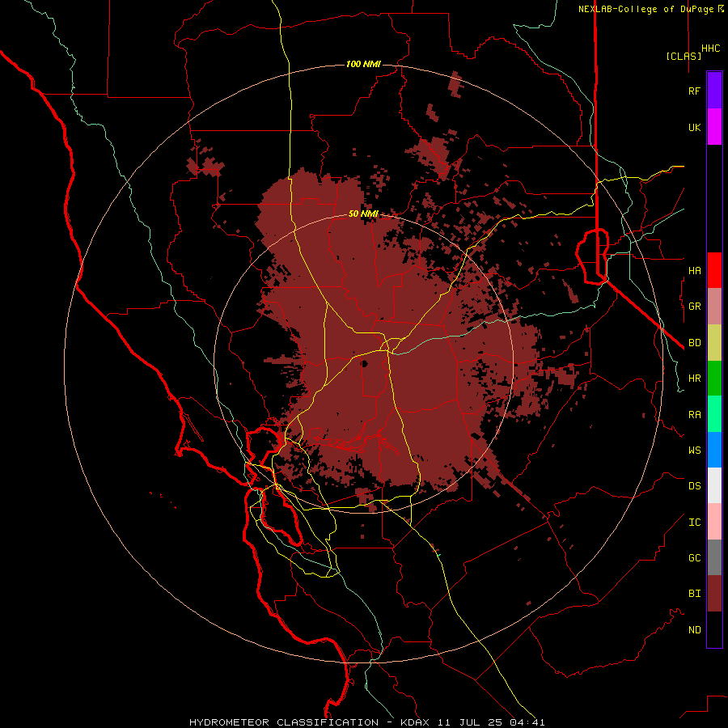Click the ND legend label

(694, 630)
